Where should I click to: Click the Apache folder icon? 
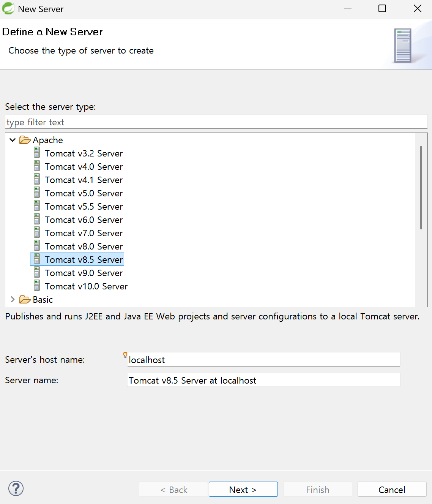click(25, 140)
